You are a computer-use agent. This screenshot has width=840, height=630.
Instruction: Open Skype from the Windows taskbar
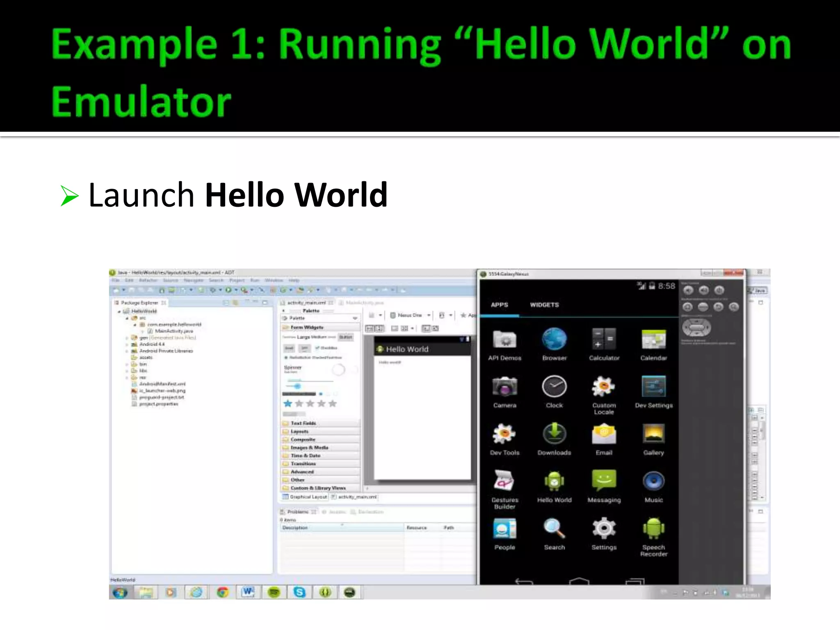pyautogui.click(x=299, y=592)
